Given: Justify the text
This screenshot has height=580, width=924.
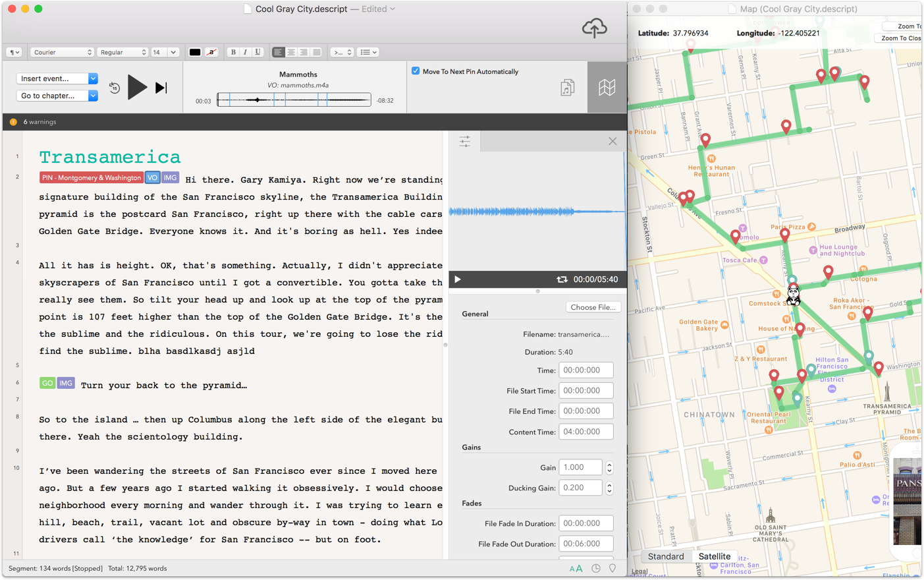Looking at the screenshot, I should click(x=316, y=52).
